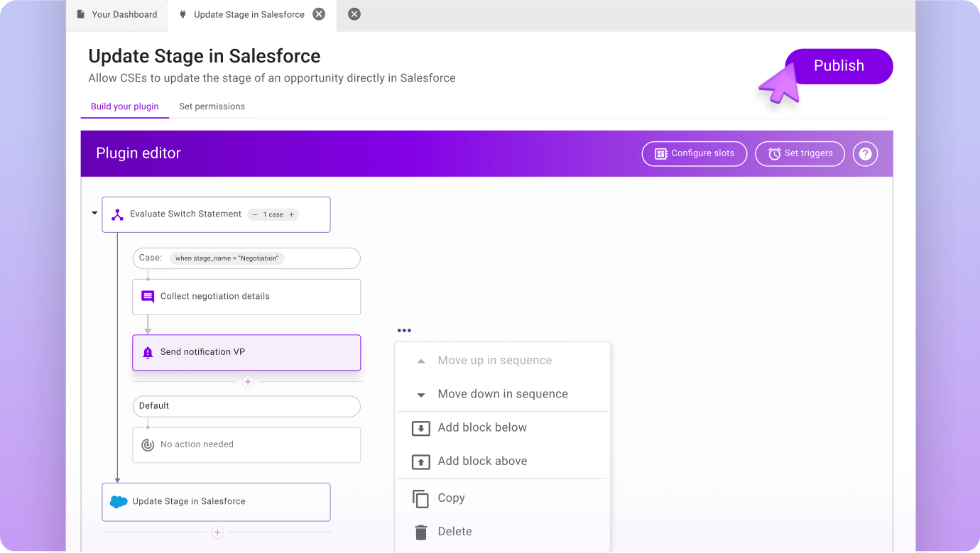The image size is (980, 553).
Task: Delete the block via context menu
Action: tap(454, 531)
